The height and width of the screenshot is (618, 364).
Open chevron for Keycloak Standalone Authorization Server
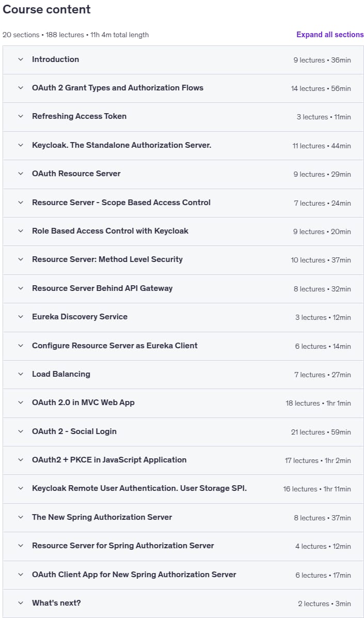coord(21,145)
